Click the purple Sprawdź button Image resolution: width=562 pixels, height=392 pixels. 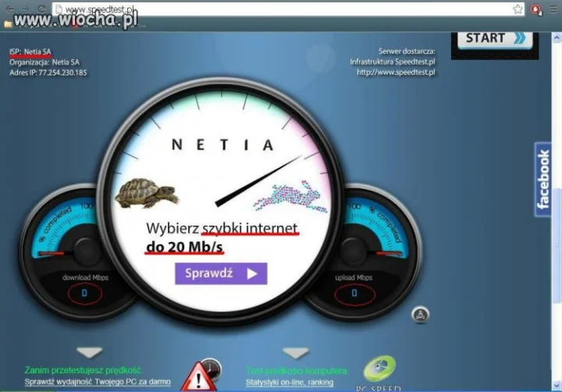pyautogui.click(x=221, y=273)
